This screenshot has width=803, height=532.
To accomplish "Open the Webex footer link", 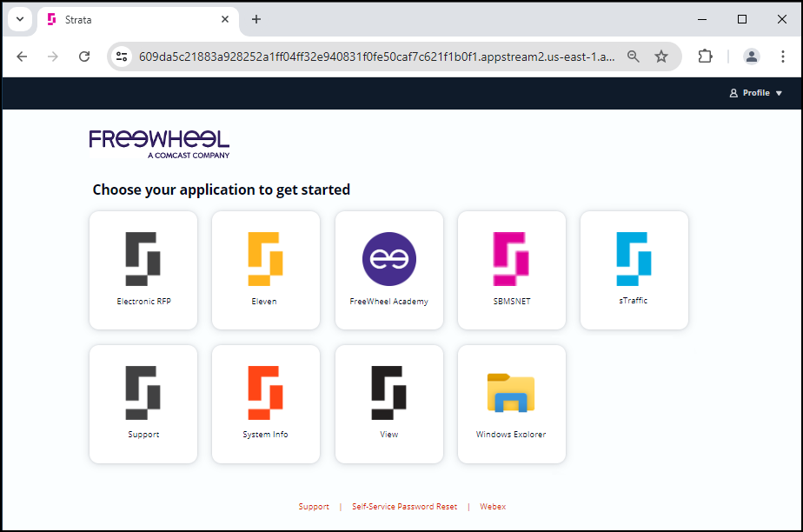I will tap(493, 507).
